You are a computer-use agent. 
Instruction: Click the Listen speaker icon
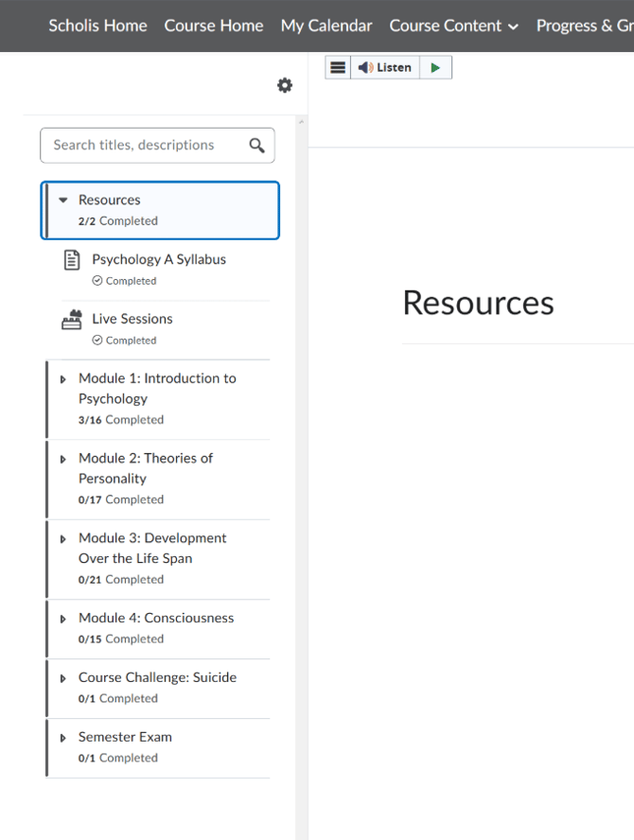click(x=365, y=67)
